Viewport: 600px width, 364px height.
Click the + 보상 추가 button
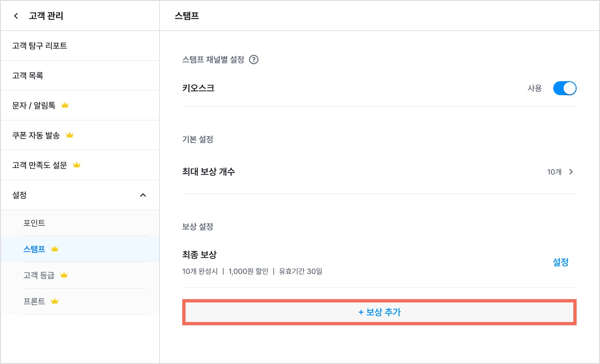tap(379, 312)
